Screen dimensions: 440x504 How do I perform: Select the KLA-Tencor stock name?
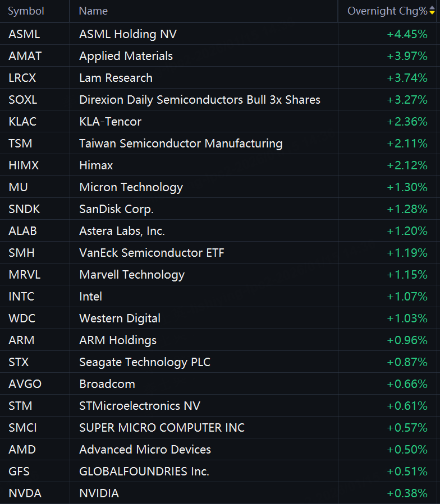coord(110,122)
